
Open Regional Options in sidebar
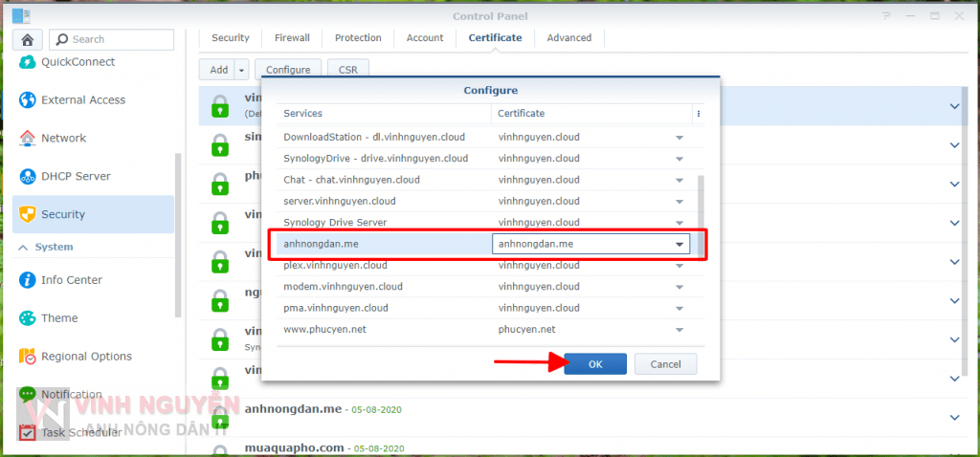86,357
